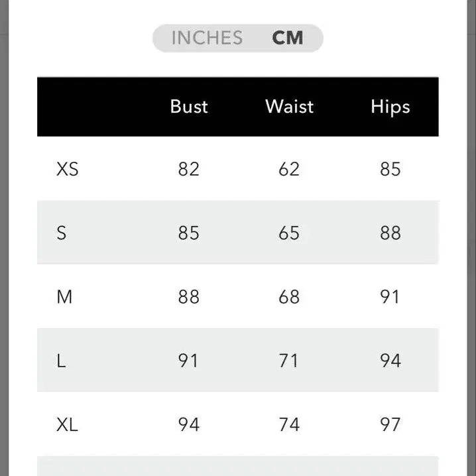The image size is (476, 476).
Task: Click the Hips column header
Action: pos(390,107)
